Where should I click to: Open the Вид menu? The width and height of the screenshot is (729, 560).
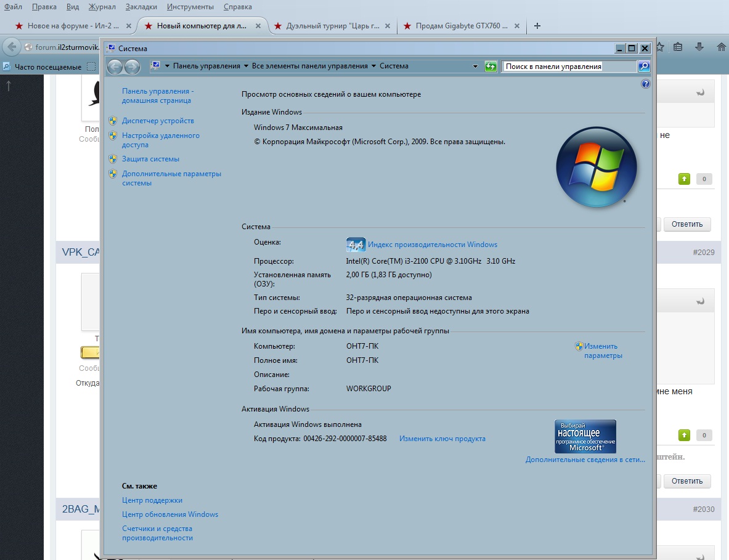pyautogui.click(x=73, y=7)
